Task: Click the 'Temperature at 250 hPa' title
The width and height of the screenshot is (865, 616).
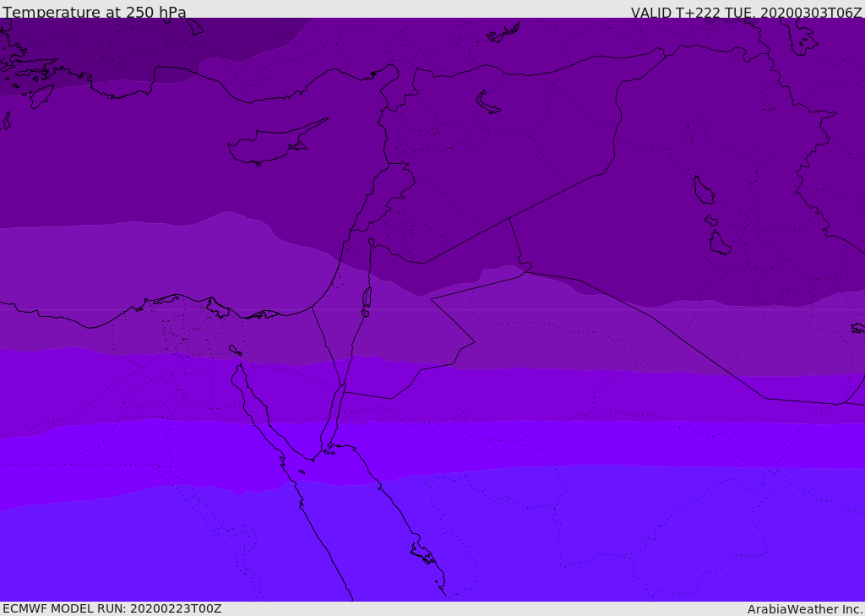Action: point(95,12)
